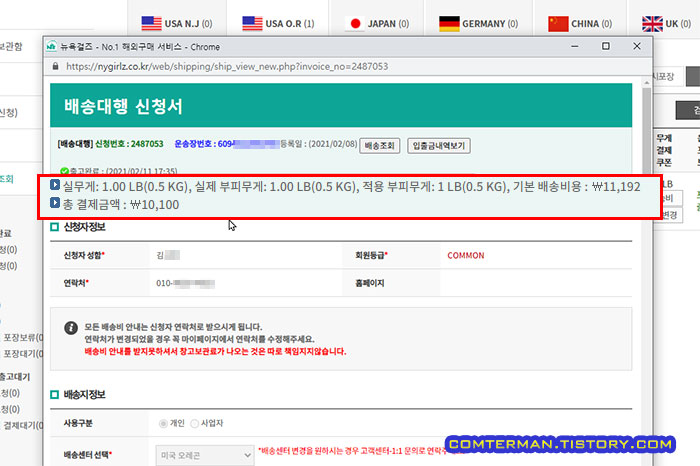Click the 신청번호 : 2487053 text
The width and height of the screenshot is (700, 466).
click(x=129, y=144)
